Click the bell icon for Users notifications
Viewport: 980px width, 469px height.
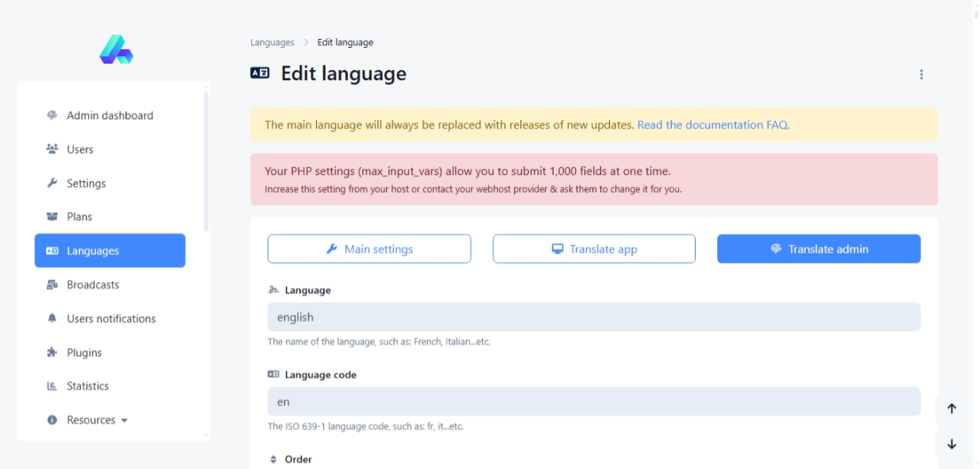point(52,319)
